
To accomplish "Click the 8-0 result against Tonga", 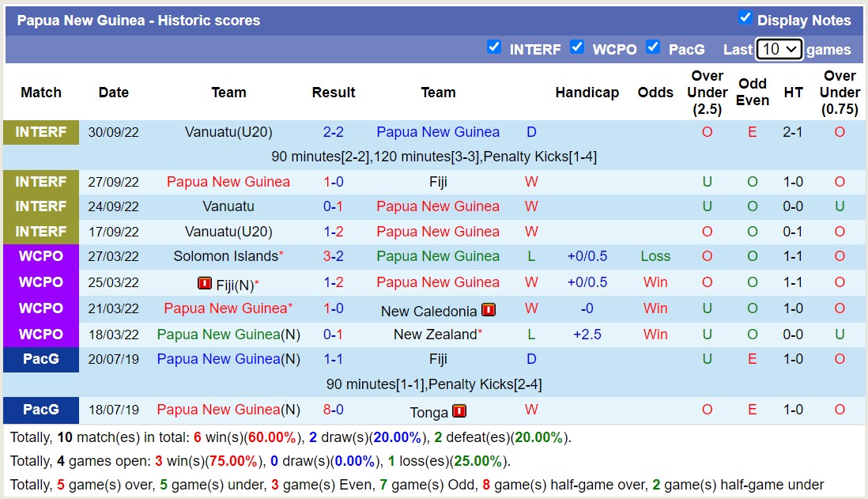I will pyautogui.click(x=333, y=410).
